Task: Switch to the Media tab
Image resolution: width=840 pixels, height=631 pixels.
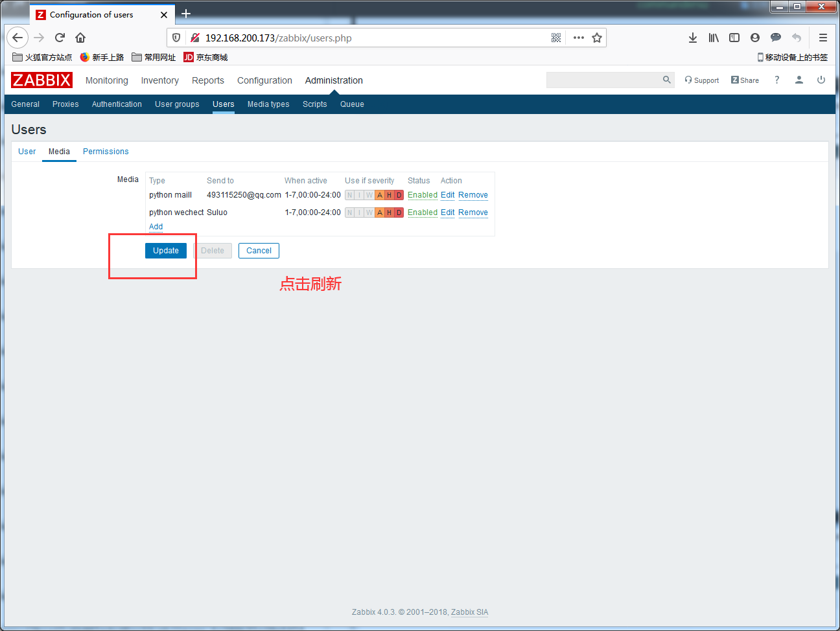Action: coord(59,152)
